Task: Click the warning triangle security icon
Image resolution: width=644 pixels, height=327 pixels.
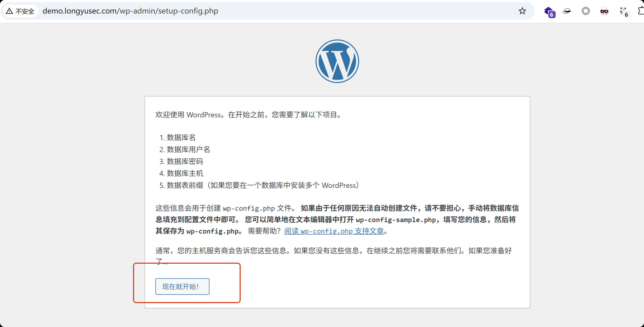Action: [x=9, y=11]
